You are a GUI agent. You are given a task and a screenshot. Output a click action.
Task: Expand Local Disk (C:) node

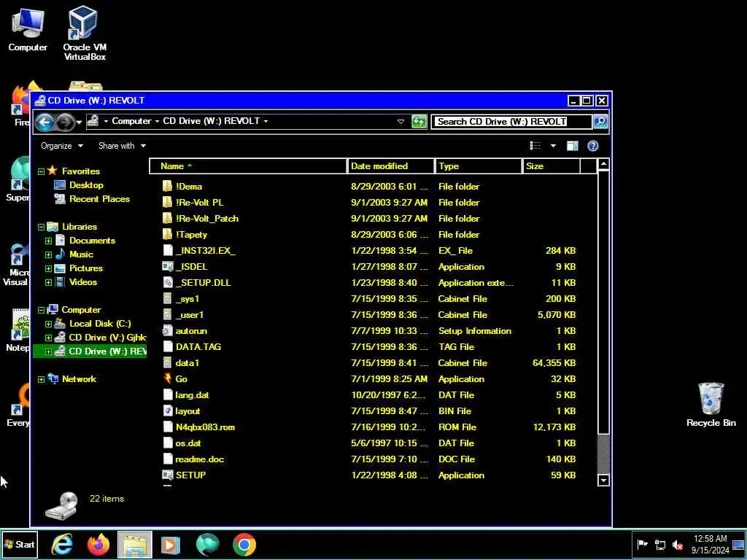tap(49, 324)
